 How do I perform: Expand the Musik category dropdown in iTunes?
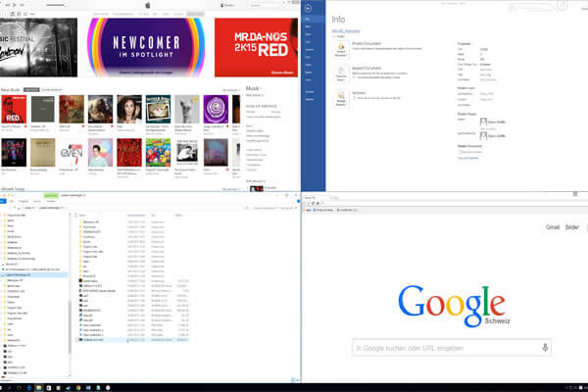[x=254, y=88]
